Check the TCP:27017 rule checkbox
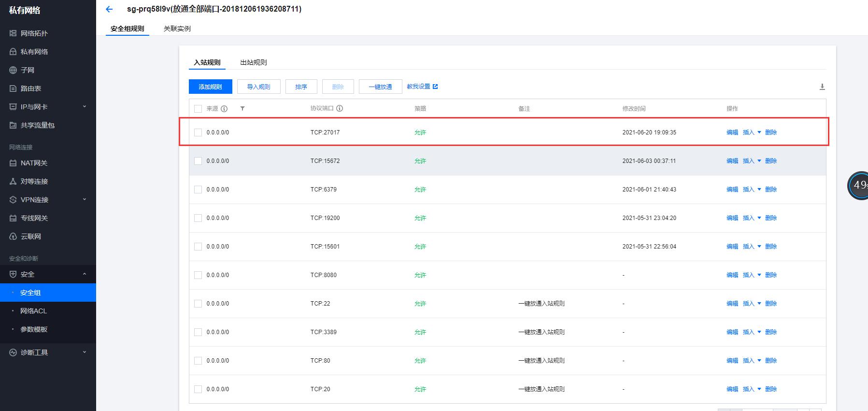Screen dimensions: 868x411 (198, 132)
